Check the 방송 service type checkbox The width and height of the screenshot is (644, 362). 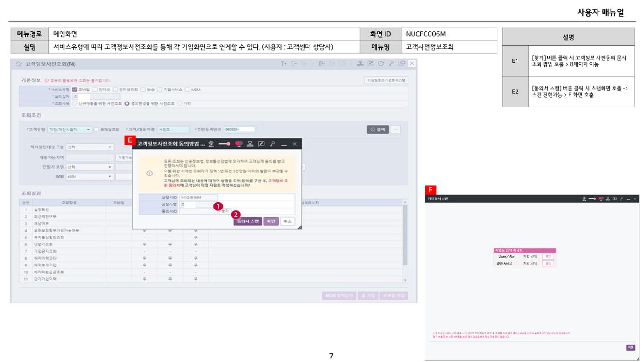point(143,90)
